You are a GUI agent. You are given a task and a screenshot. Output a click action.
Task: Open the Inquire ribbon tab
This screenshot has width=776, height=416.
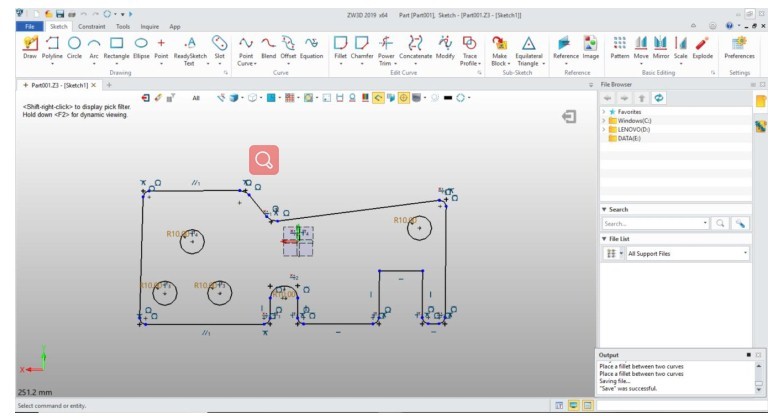pos(149,26)
